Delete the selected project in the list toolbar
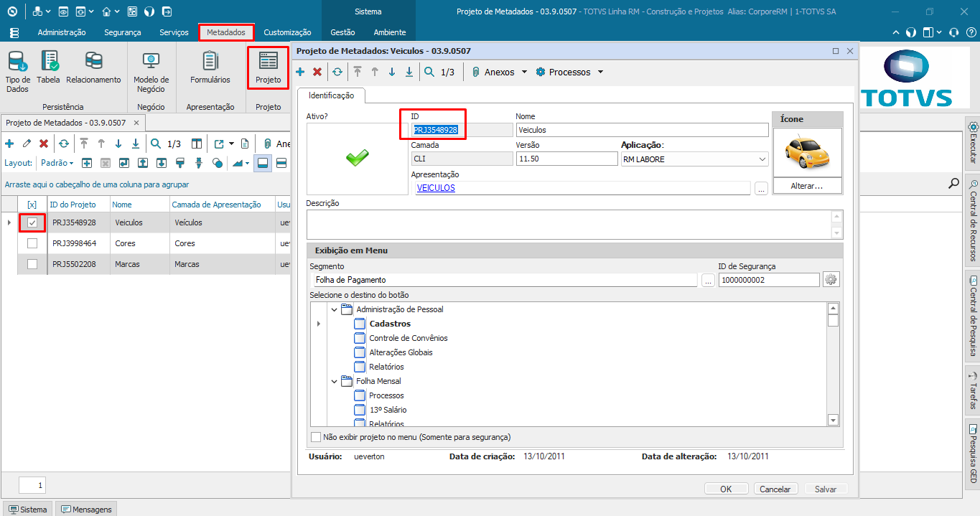Image resolution: width=980 pixels, height=516 pixels. 44,144
